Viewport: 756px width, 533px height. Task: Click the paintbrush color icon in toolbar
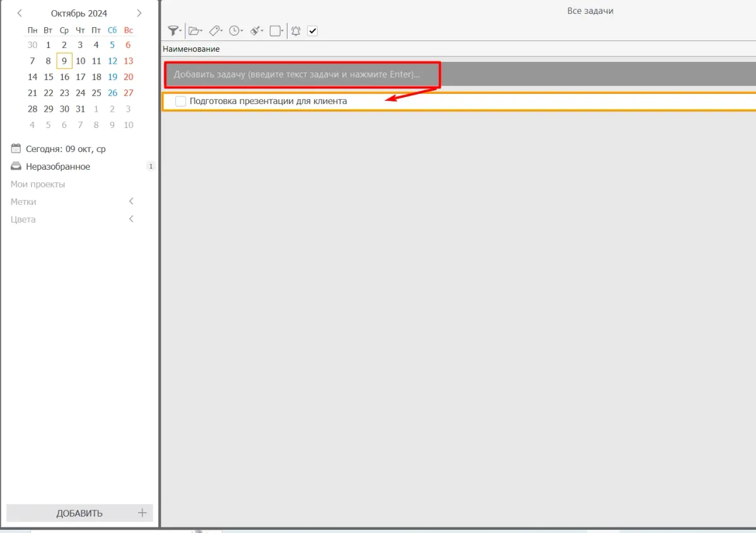256,31
